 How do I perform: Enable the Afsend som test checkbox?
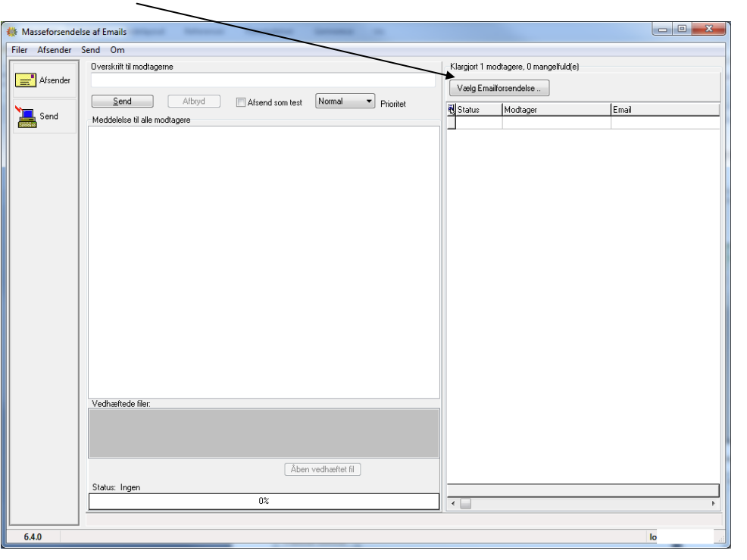(241, 102)
